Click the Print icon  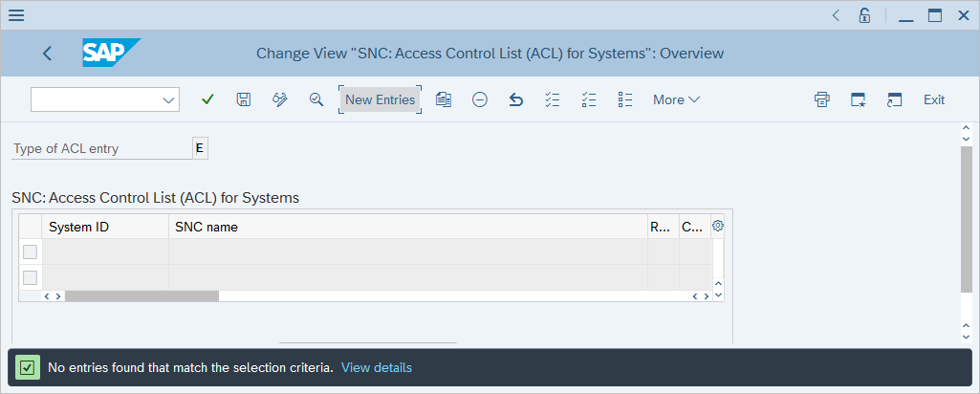(822, 99)
